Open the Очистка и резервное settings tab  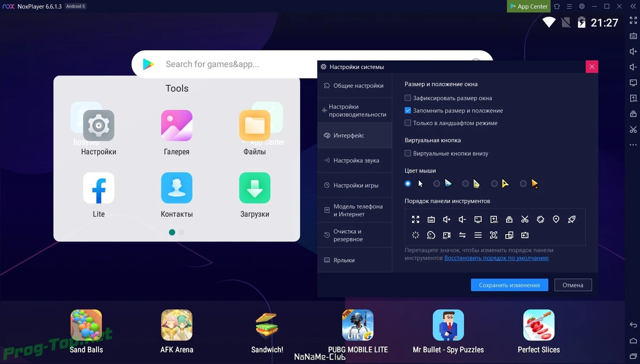[x=355, y=235]
